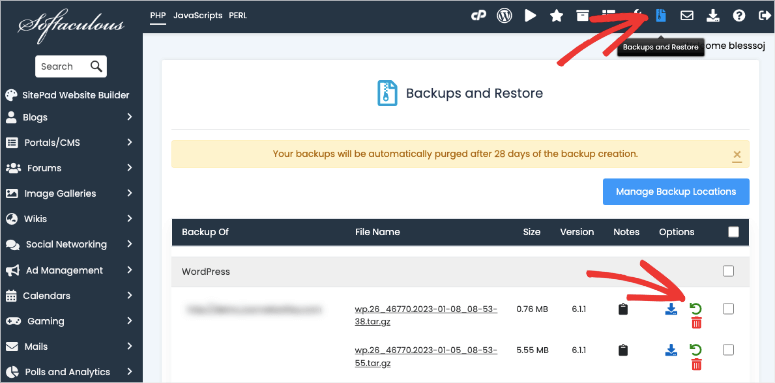
Task: Delete the 2023-01-05 backup with trash icon
Action: 696,365
